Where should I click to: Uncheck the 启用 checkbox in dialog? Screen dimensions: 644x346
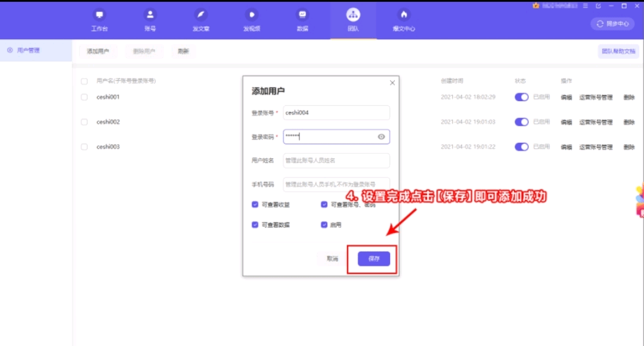tap(324, 225)
